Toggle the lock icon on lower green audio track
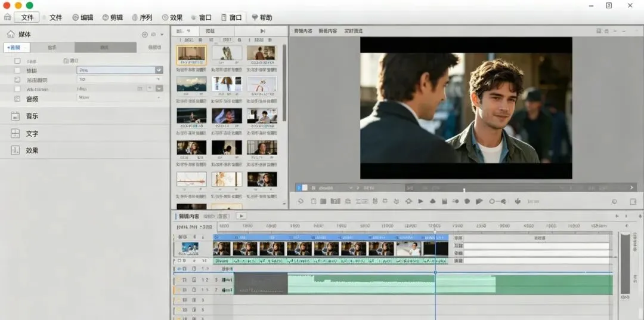This screenshot has height=320, width=644. [x=194, y=290]
